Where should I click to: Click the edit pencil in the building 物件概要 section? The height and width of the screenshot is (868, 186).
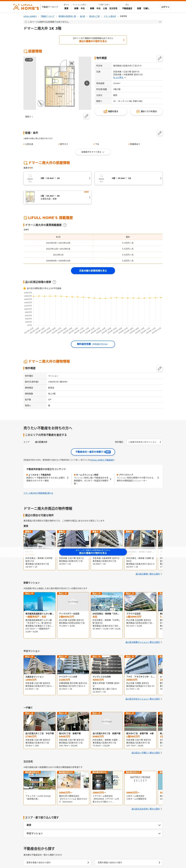click(x=160, y=368)
